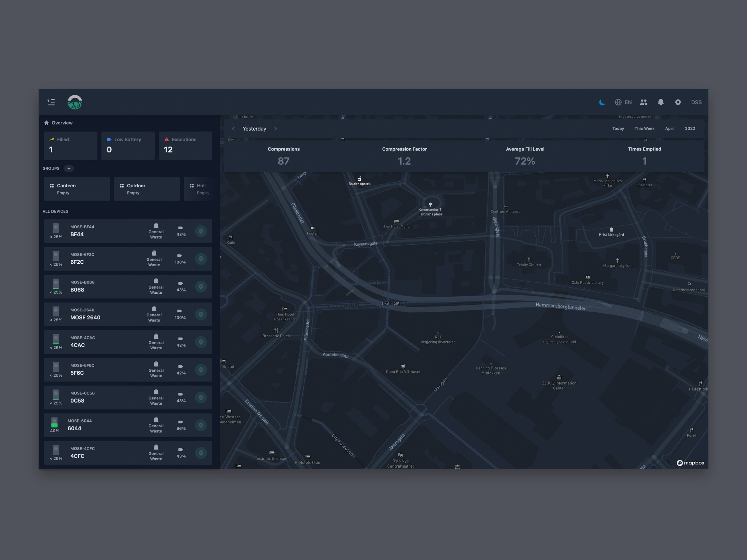The width and height of the screenshot is (747, 560).
Task: Click the Exceptions summary card
Action: [x=185, y=146]
